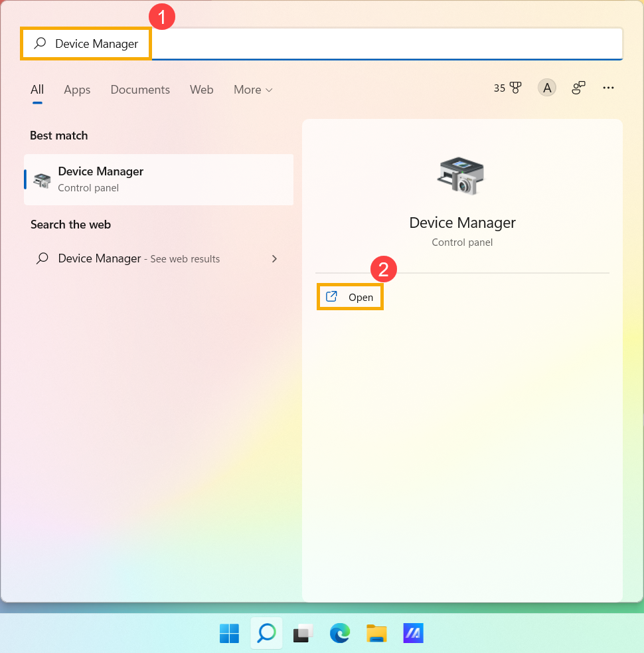Viewport: 644px width, 653px height.
Task: Open File Explorer from taskbar
Action: tap(376, 634)
